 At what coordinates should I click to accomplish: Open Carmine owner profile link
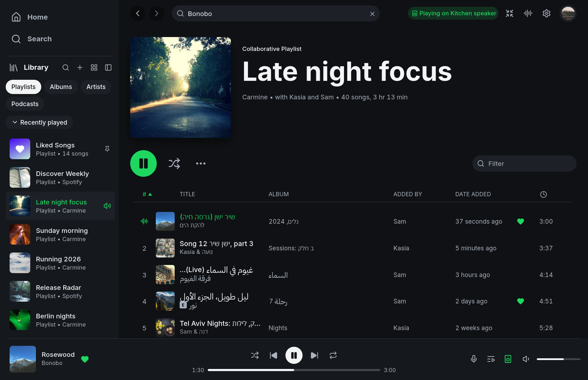255,97
